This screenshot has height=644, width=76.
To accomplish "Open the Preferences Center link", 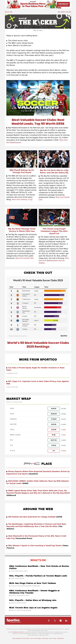I will 18,632.
